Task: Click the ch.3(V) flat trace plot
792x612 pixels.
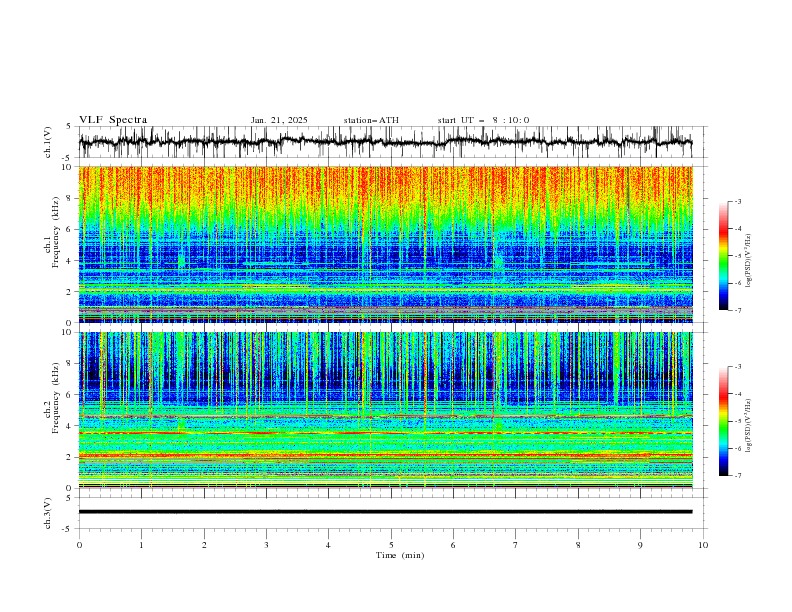Action: [391, 513]
